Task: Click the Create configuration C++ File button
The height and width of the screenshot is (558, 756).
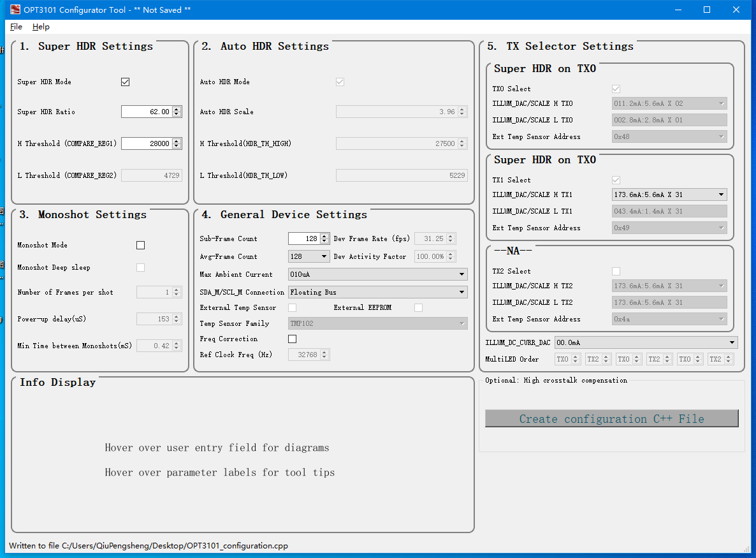Action: click(611, 418)
